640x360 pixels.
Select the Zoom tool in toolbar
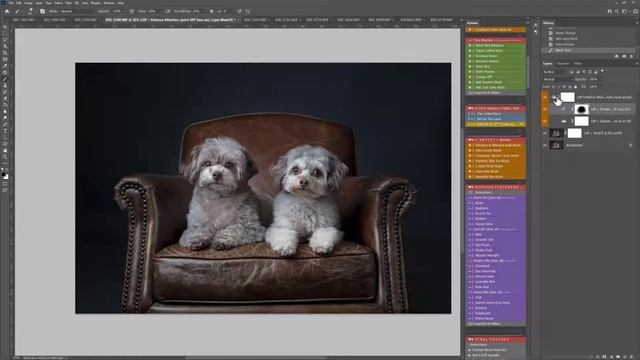click(x=5, y=157)
